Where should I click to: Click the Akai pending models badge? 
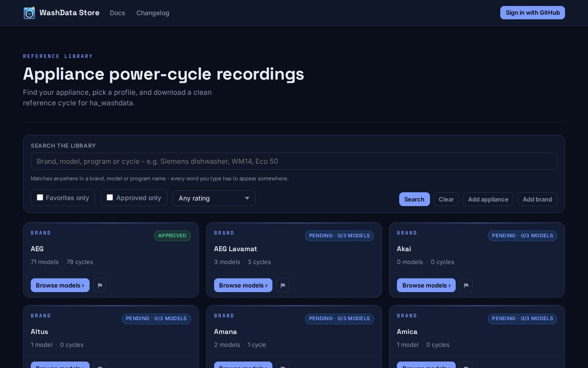click(522, 236)
